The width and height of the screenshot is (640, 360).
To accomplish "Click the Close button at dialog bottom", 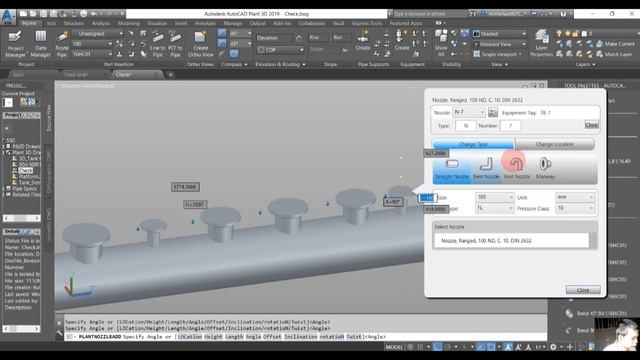I will (583, 290).
